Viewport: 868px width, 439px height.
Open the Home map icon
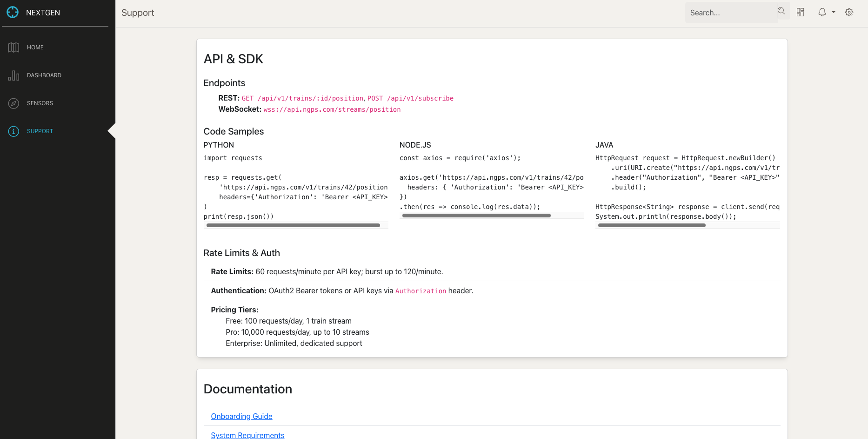pyautogui.click(x=13, y=47)
